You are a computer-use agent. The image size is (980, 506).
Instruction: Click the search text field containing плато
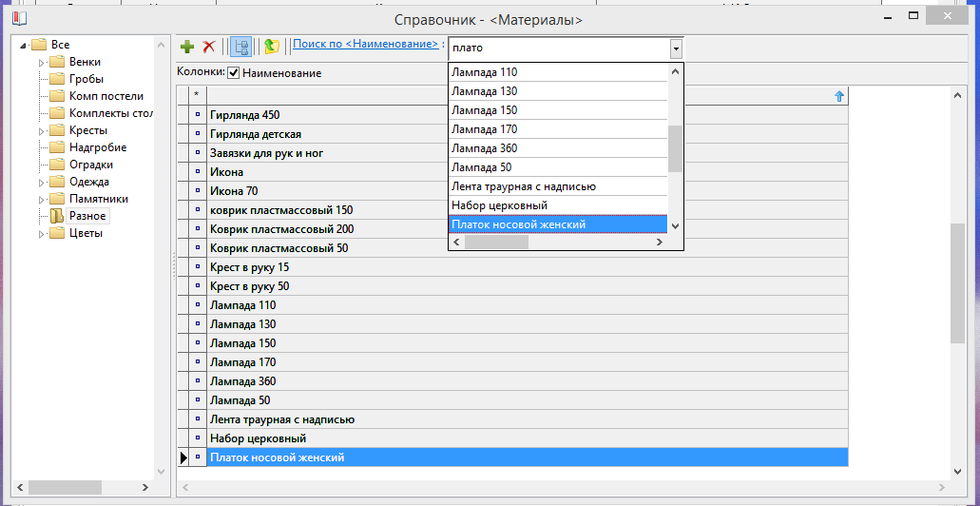click(x=559, y=49)
